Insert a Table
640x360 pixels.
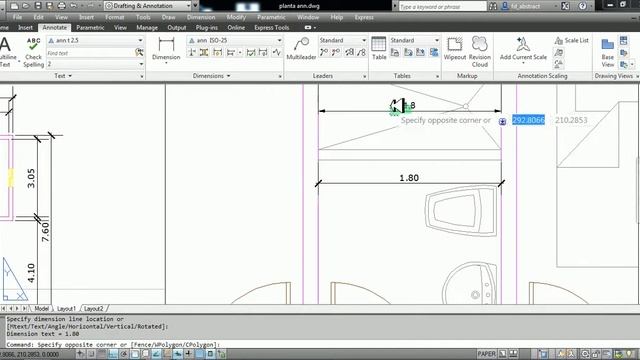pyautogui.click(x=379, y=48)
